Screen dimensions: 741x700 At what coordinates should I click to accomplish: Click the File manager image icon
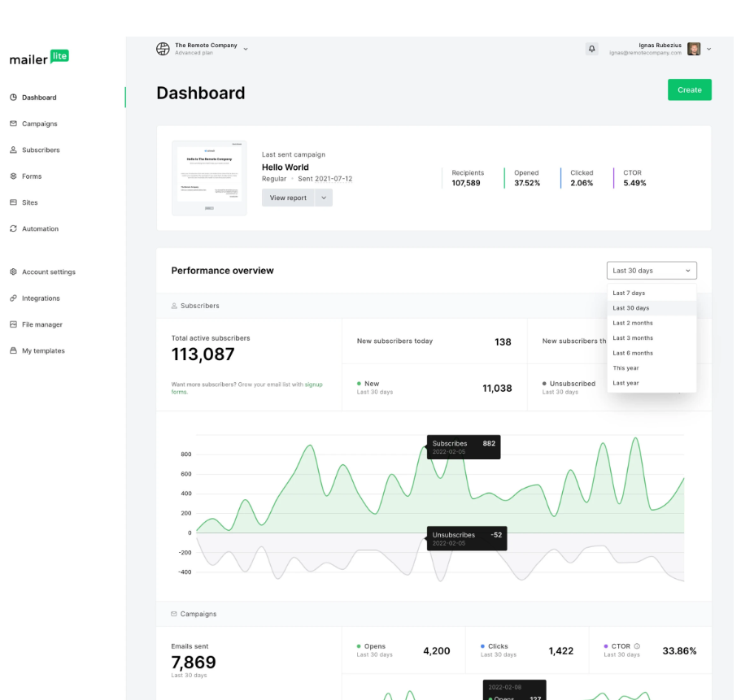pyautogui.click(x=13, y=324)
